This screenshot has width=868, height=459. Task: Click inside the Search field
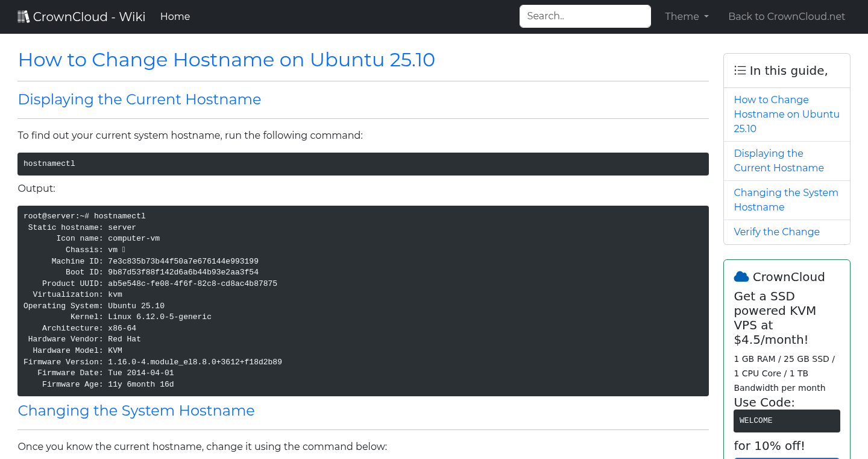point(584,16)
